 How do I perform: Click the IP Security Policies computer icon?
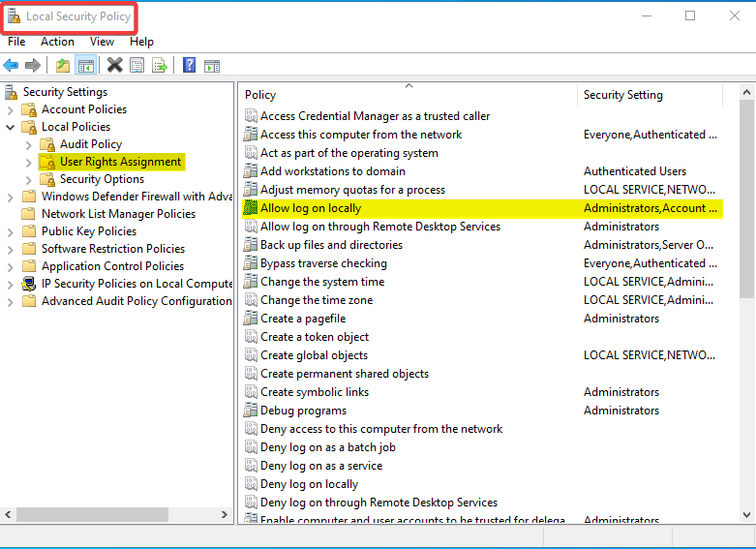click(x=29, y=284)
